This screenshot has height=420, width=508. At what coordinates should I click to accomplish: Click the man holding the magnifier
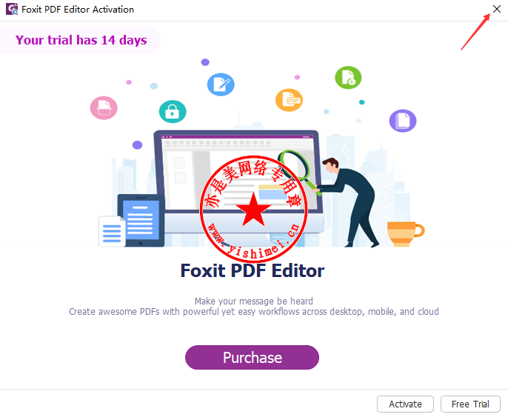click(x=348, y=202)
